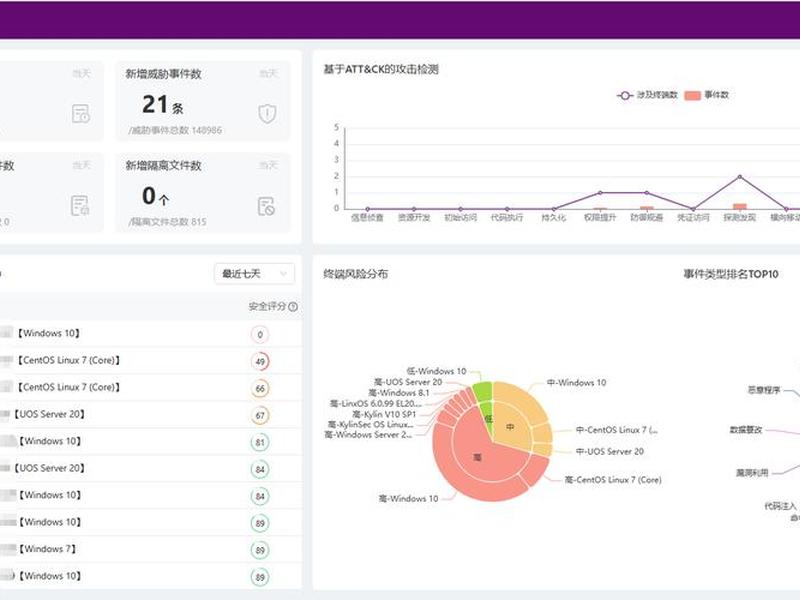Click the 高-Kylin V10 SP1 pie label
This screenshot has height=600, width=800.
[384, 414]
